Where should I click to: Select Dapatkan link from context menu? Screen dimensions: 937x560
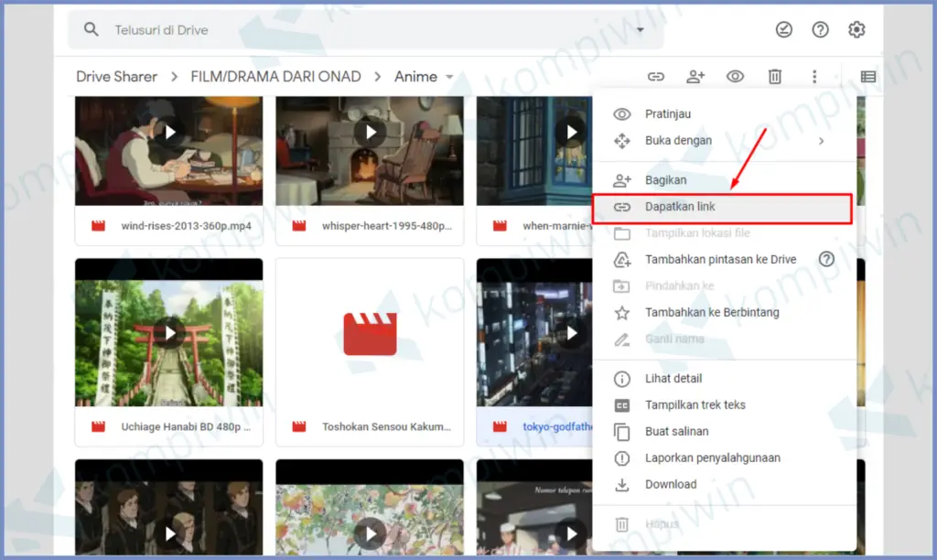680,207
